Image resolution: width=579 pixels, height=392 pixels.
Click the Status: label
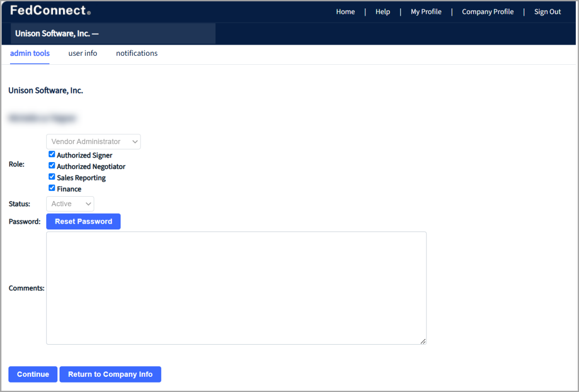point(19,204)
